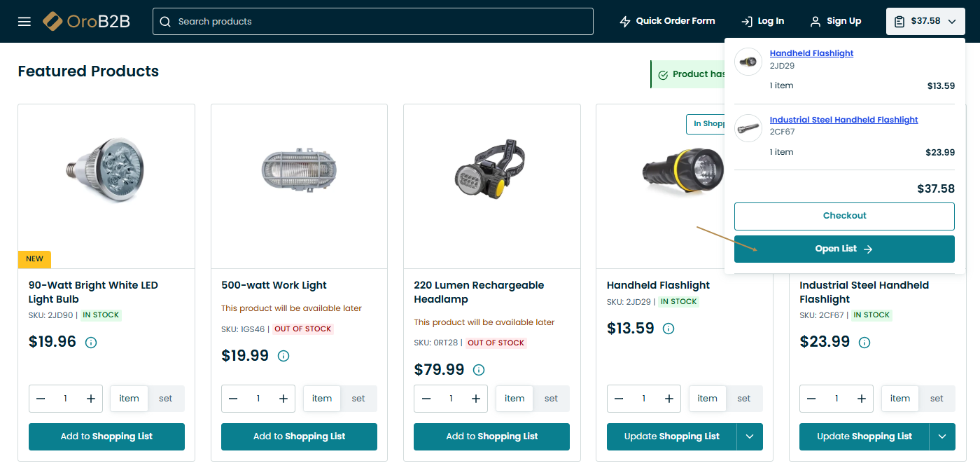Viewport: 980px width, 475px height.
Task: Switch Handheld Flashlight unit to 'set'
Action: click(x=743, y=399)
